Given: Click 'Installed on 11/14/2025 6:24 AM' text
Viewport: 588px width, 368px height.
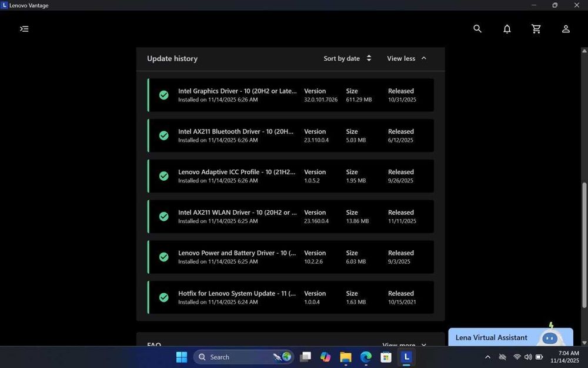Looking at the screenshot, I should pos(218,302).
